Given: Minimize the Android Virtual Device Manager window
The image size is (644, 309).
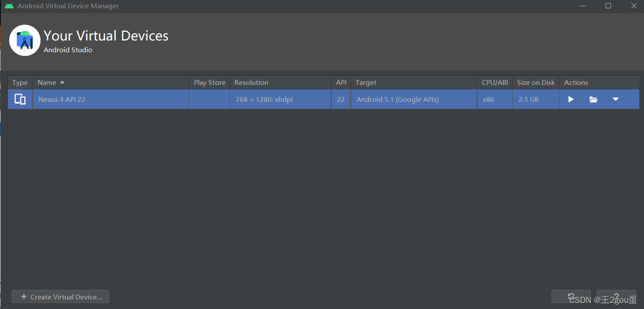Looking at the screenshot, I should pos(583,6).
